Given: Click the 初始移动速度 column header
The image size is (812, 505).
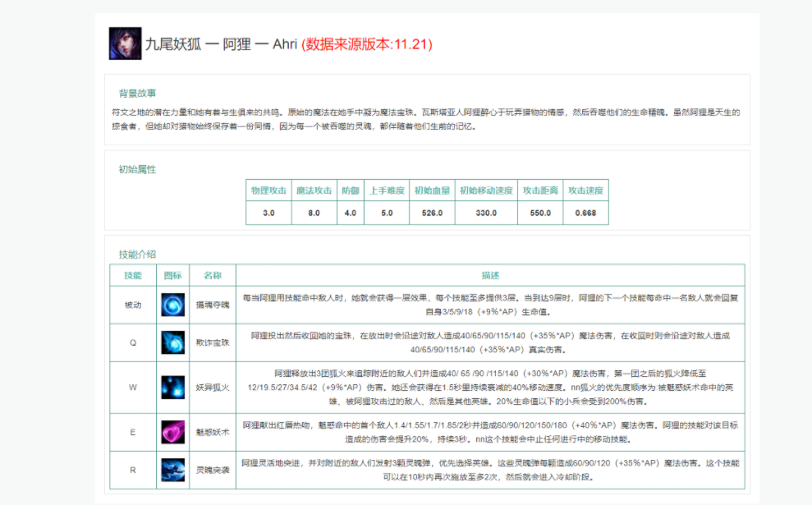Looking at the screenshot, I should [x=486, y=191].
